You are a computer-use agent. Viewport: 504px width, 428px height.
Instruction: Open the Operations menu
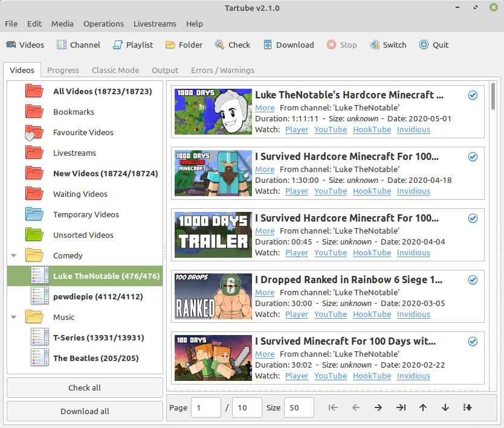(x=103, y=24)
